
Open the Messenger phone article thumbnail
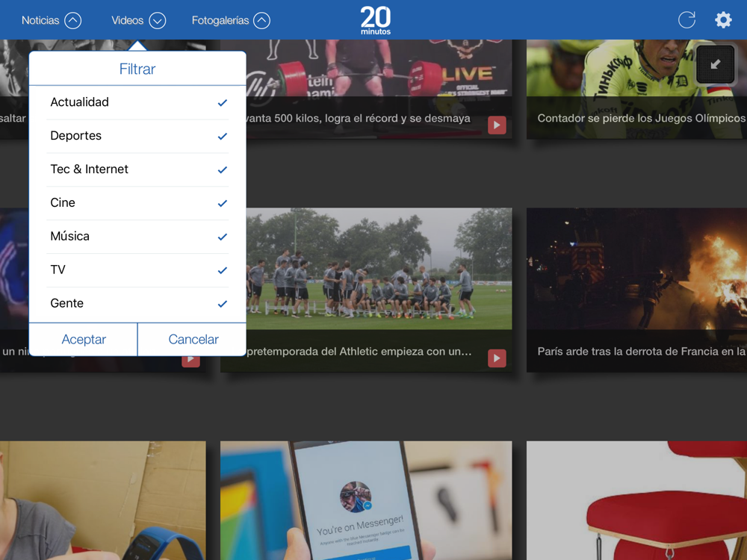click(x=366, y=500)
